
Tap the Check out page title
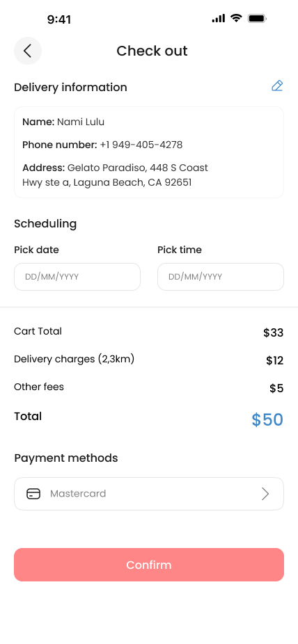click(152, 51)
